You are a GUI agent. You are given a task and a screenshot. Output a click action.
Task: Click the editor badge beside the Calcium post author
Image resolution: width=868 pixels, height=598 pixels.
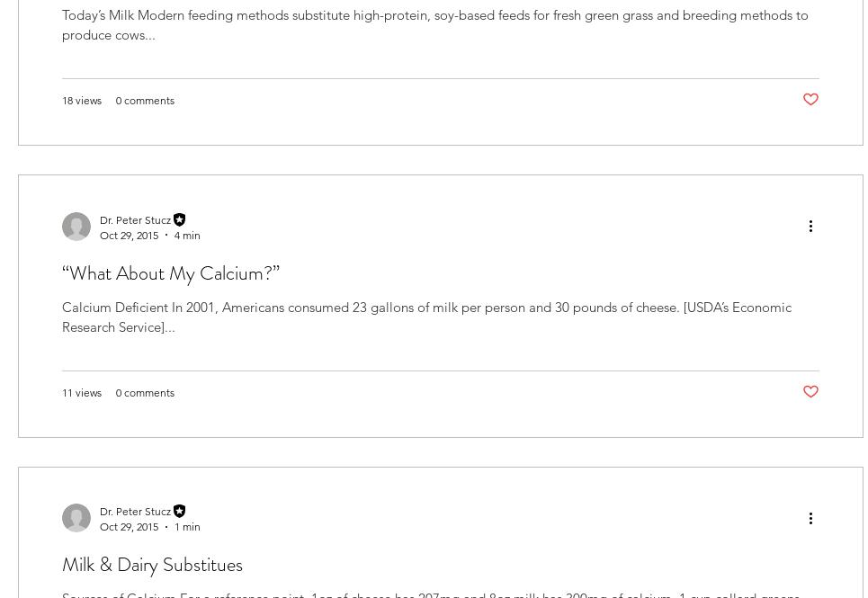click(180, 219)
